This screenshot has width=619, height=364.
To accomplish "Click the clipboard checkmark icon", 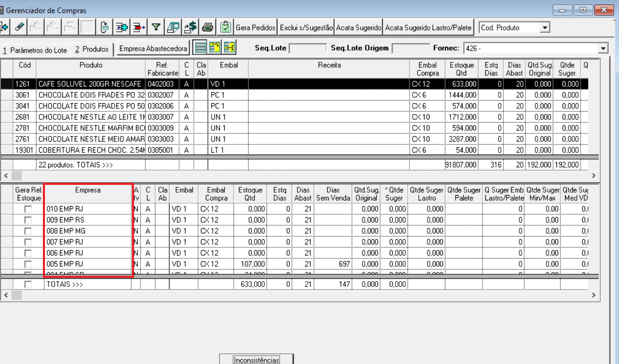I will pos(225,27).
